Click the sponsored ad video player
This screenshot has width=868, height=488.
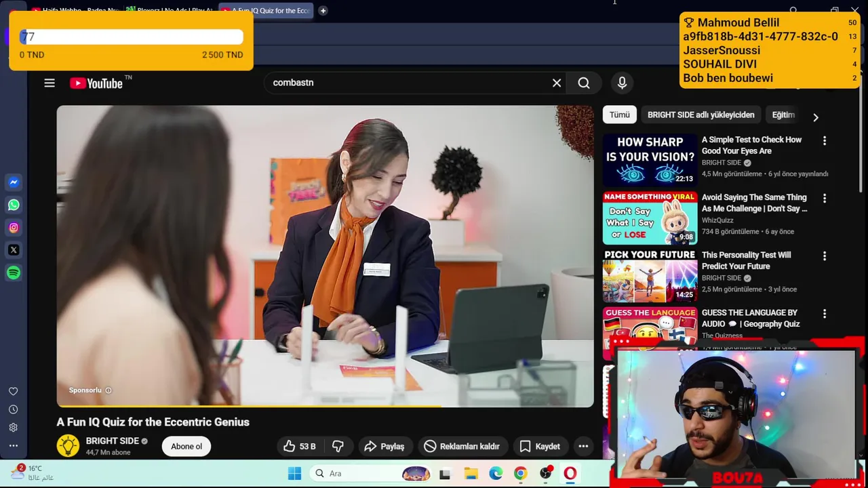pyautogui.click(x=325, y=256)
